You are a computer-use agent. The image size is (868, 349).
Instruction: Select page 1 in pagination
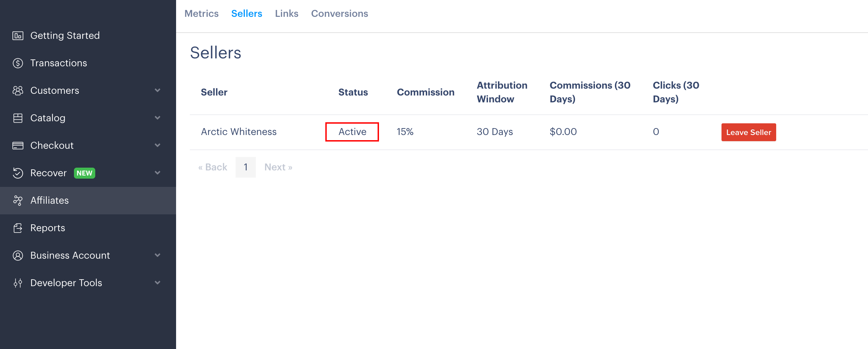click(246, 167)
